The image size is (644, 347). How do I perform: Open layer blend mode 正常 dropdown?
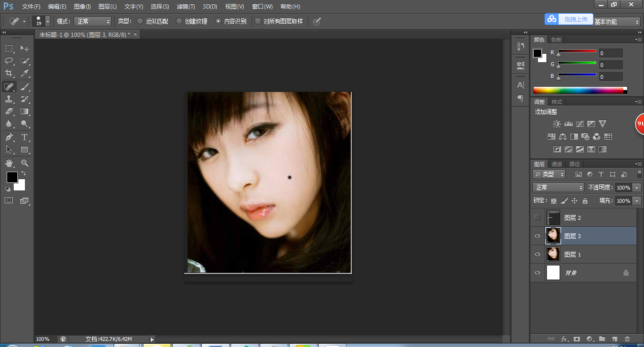(559, 188)
